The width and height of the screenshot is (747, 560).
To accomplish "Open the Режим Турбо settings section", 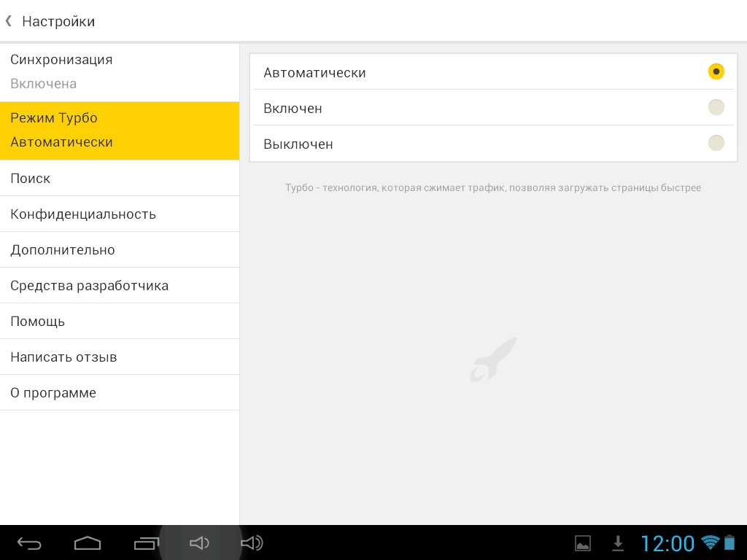I will 120,130.
